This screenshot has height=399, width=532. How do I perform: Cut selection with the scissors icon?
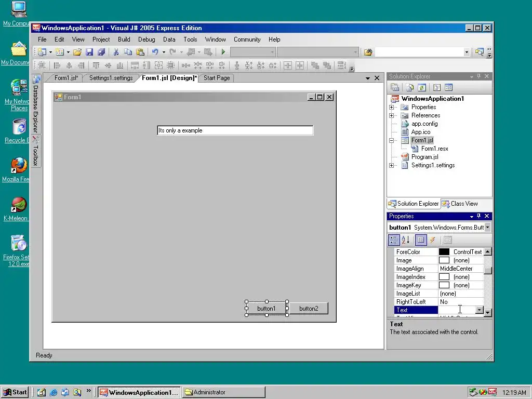(116, 52)
